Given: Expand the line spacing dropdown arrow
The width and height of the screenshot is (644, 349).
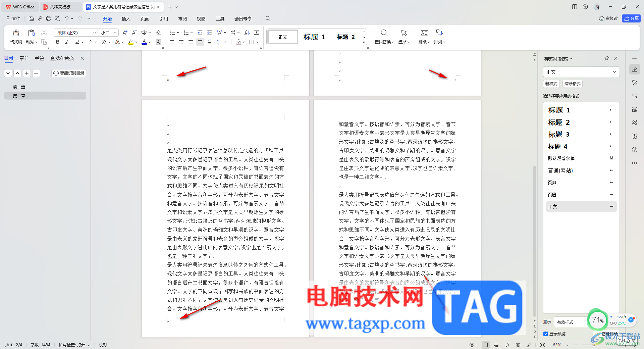Looking at the screenshot, I should pos(225,42).
